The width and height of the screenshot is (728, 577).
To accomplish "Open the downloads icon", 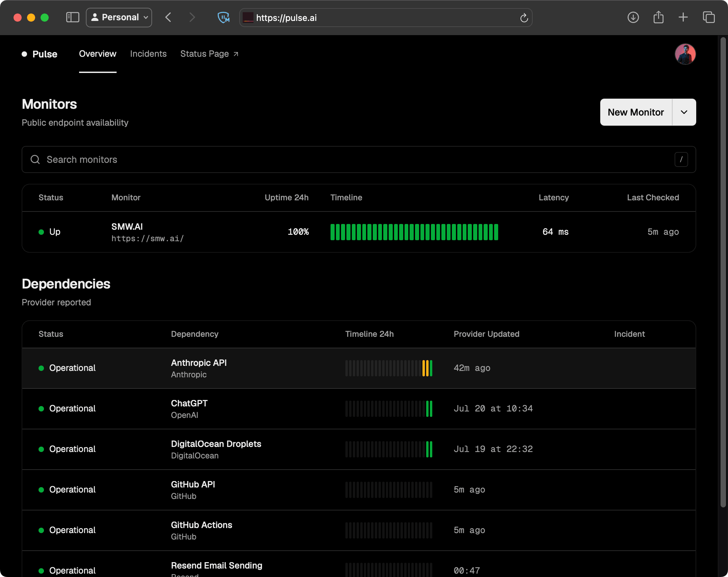I will 633,17.
